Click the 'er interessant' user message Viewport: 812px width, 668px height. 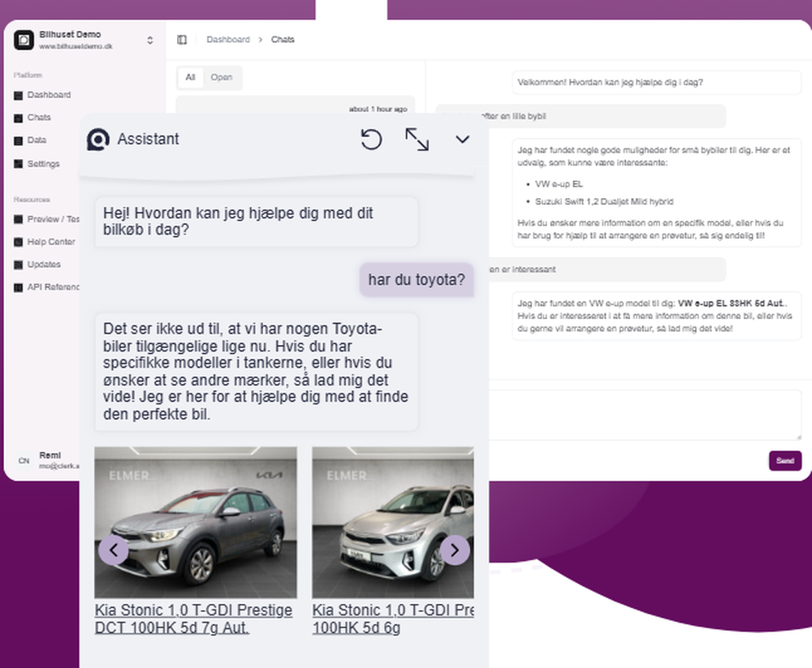[x=607, y=269]
